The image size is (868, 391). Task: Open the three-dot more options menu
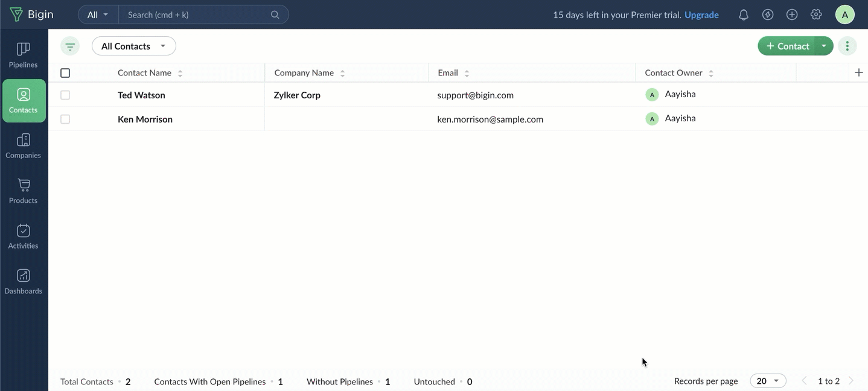847,46
